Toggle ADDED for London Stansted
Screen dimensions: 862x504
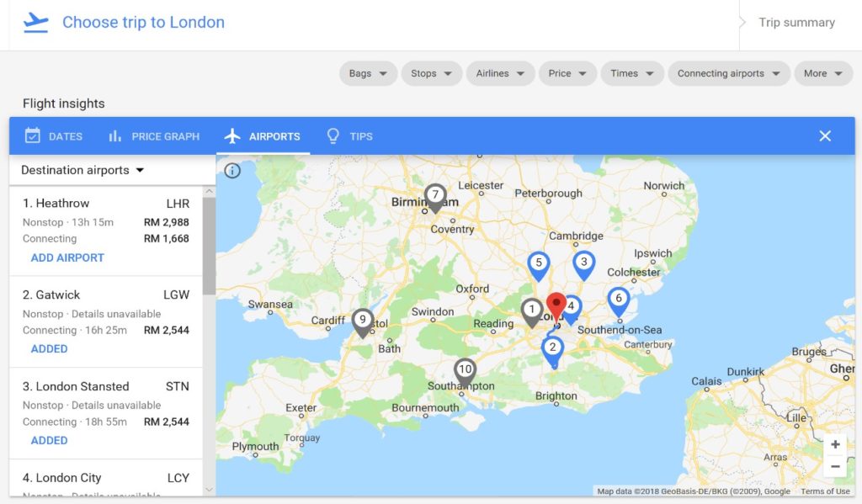[49, 440]
